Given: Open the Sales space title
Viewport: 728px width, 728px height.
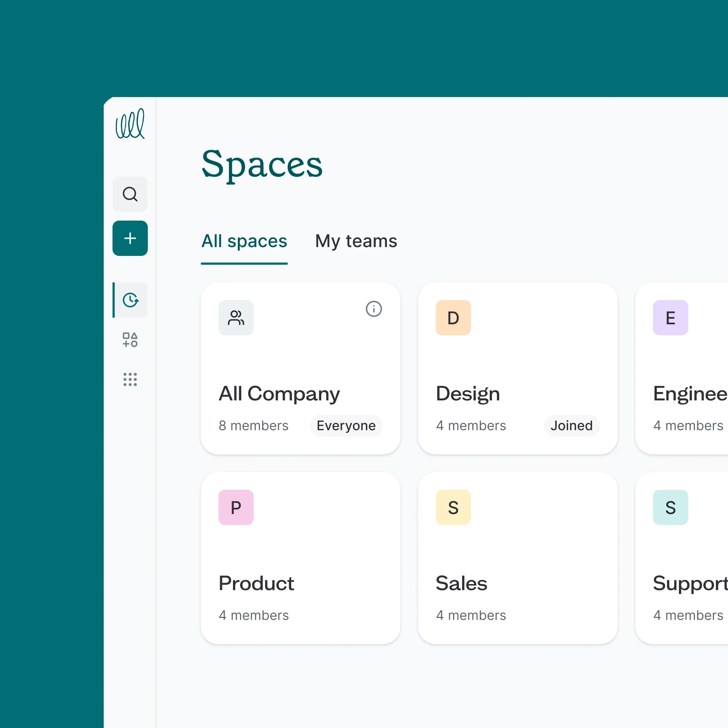Looking at the screenshot, I should [461, 583].
